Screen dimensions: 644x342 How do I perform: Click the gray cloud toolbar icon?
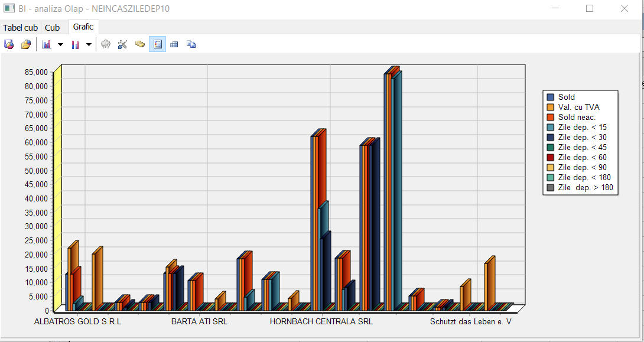click(x=106, y=44)
